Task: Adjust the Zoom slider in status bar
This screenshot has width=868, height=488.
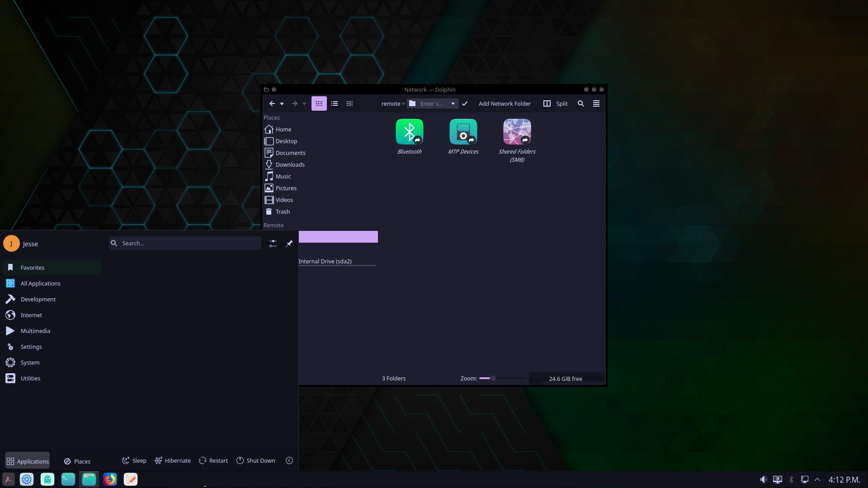Action: [x=502, y=378]
